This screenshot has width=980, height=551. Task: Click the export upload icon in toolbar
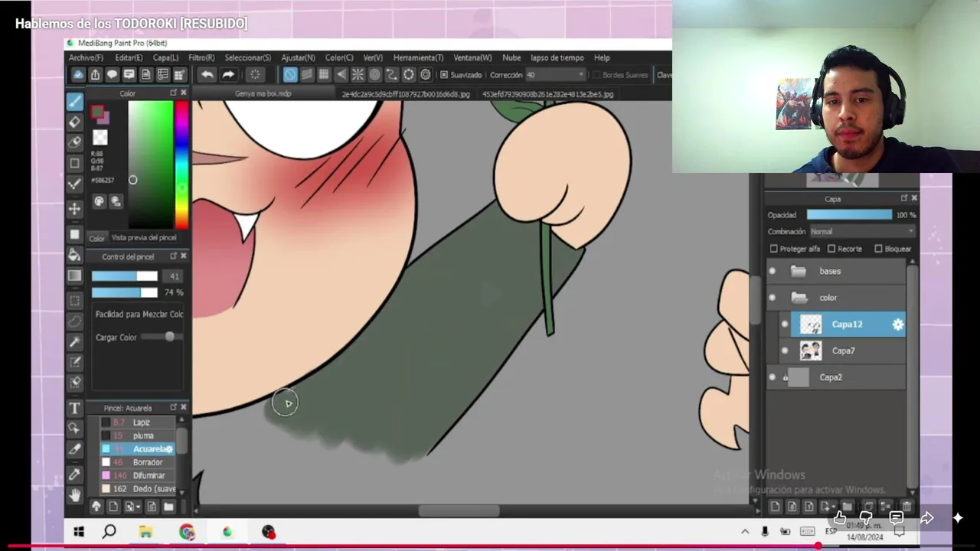point(95,74)
